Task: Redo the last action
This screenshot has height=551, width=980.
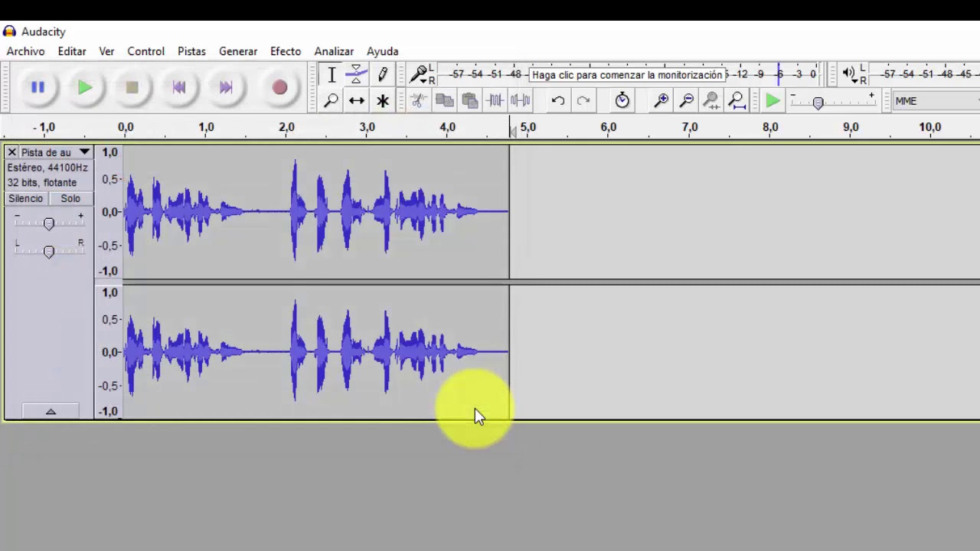Action: pos(583,100)
